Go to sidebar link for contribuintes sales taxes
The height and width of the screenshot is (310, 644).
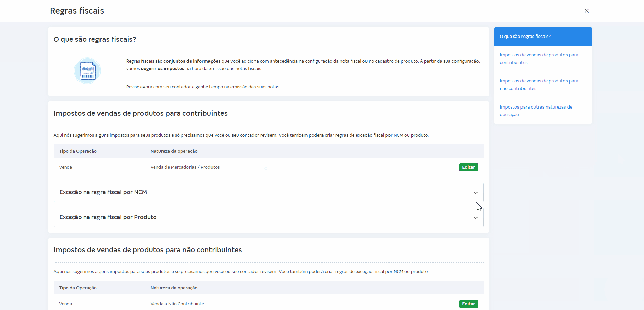pyautogui.click(x=538, y=58)
